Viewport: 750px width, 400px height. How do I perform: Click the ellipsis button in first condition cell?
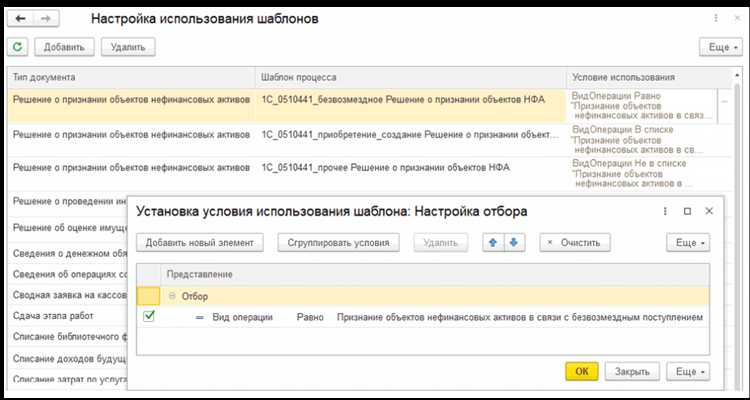pos(724,101)
